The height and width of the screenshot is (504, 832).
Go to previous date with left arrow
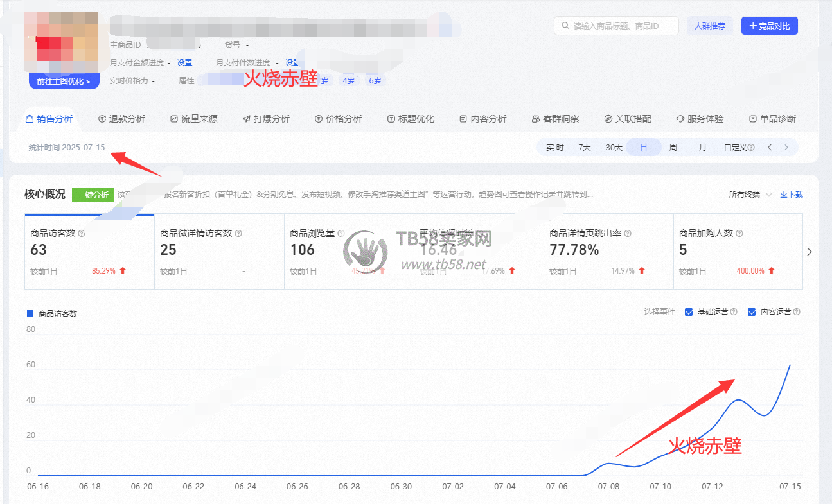click(770, 148)
